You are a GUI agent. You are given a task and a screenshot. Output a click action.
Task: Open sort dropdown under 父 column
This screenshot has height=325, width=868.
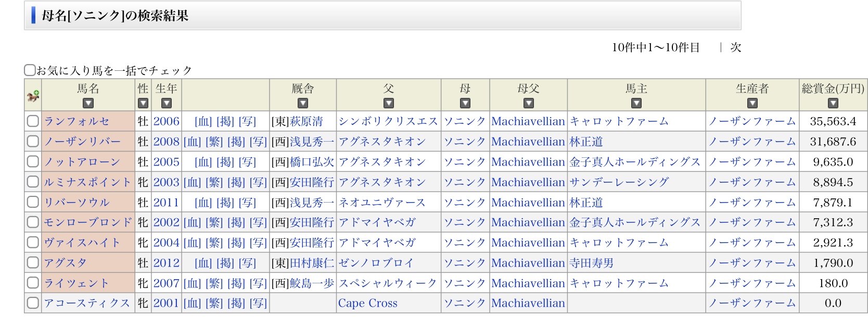389,103
